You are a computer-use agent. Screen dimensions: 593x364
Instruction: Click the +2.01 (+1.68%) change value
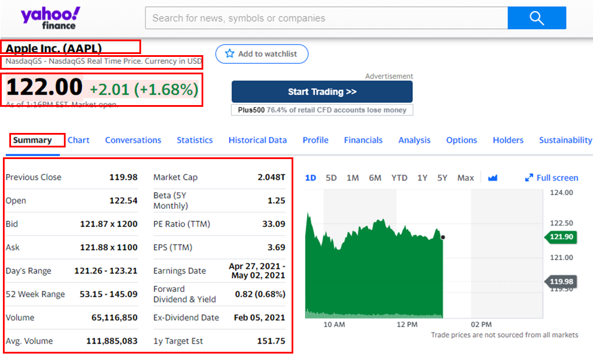144,90
